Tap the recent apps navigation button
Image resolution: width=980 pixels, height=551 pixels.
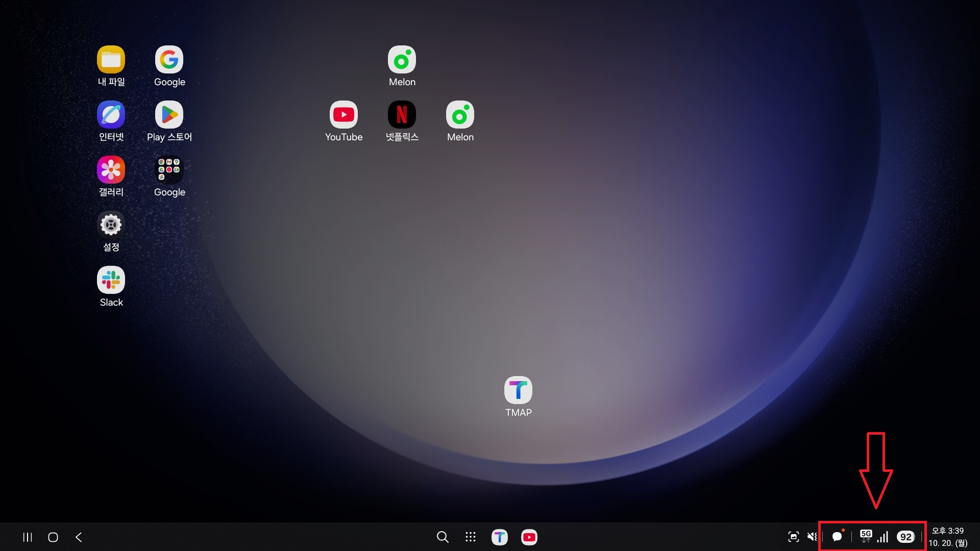tap(28, 537)
